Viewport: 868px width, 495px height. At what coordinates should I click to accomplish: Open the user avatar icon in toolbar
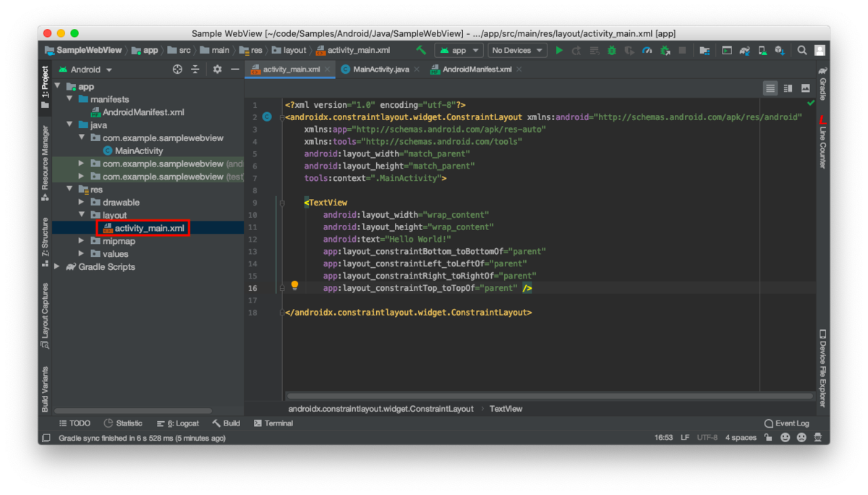click(x=820, y=51)
